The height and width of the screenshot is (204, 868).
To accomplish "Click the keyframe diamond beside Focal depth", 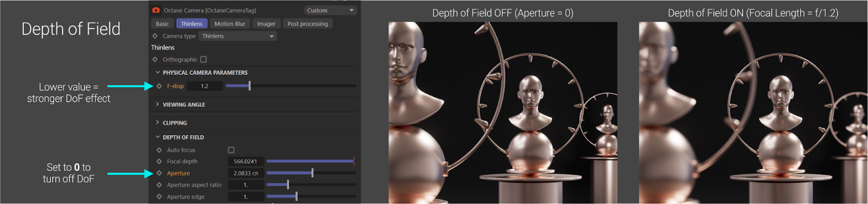I will point(159,161).
